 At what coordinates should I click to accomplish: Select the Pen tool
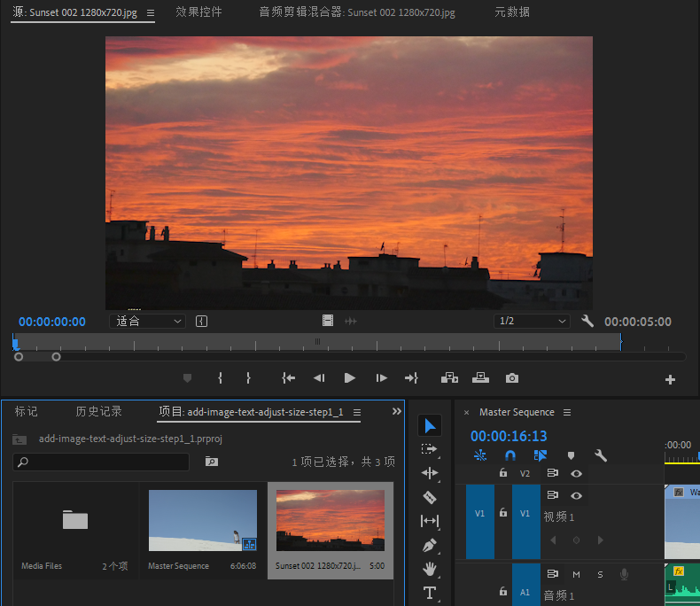click(430, 545)
